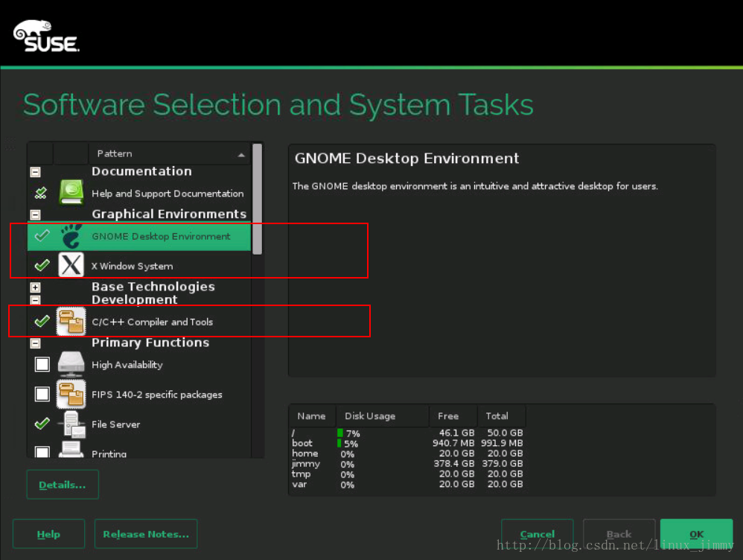Toggle GNOME Desktop Environment checkmark
The image size is (743, 560).
[42, 235]
